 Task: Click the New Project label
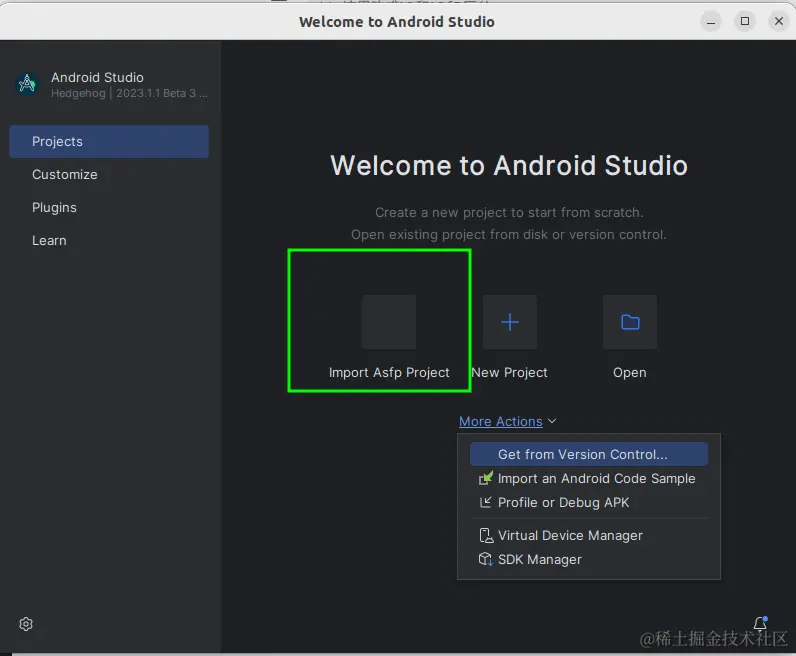tap(510, 372)
